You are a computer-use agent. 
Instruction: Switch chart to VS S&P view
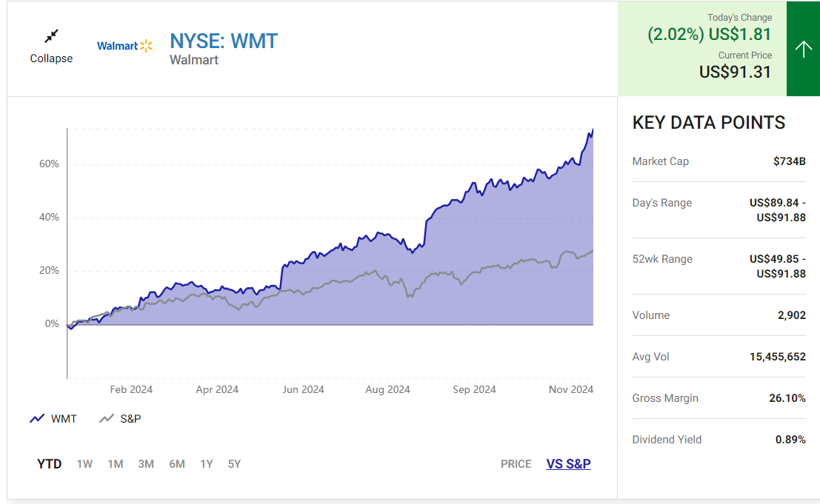pyautogui.click(x=568, y=464)
